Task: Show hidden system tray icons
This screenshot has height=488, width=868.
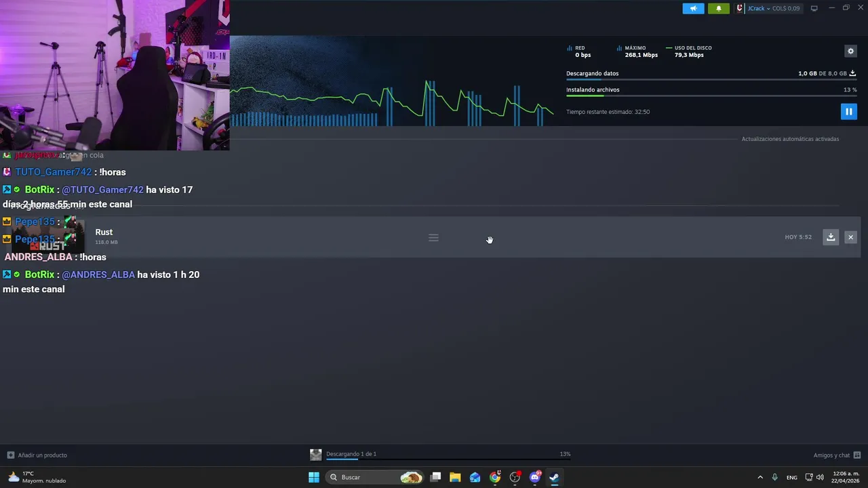Action: tap(760, 477)
